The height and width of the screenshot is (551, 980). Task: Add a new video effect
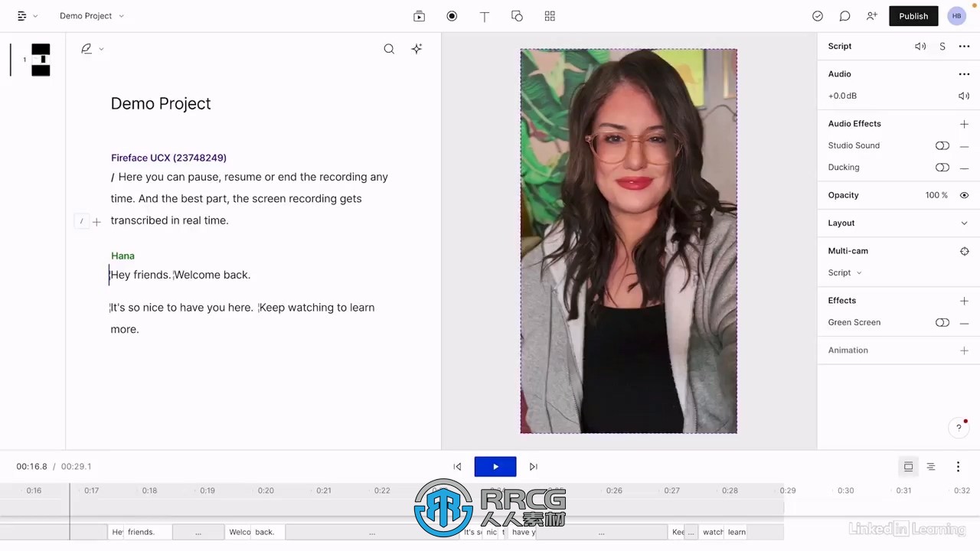tap(964, 301)
